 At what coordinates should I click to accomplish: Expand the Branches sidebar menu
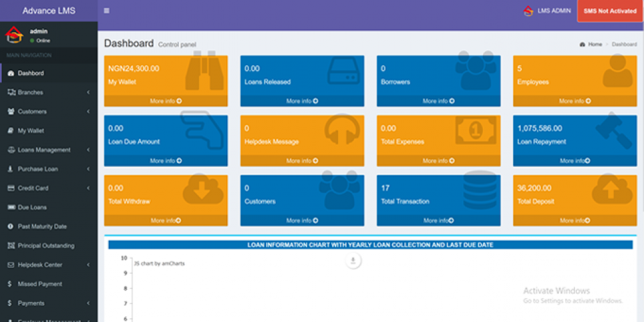point(88,93)
